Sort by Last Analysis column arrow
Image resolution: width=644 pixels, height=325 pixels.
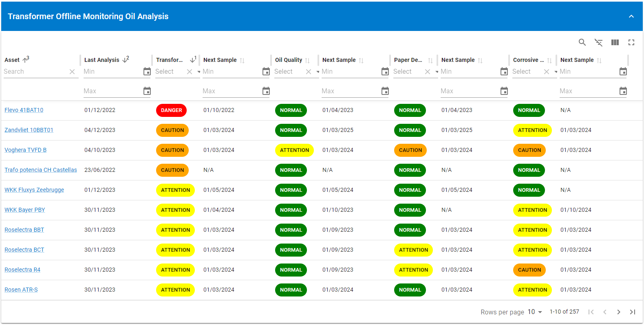tap(125, 59)
